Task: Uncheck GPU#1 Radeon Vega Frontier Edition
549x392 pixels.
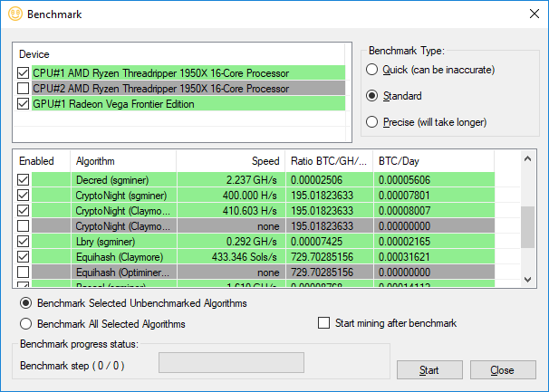Action: [x=24, y=103]
